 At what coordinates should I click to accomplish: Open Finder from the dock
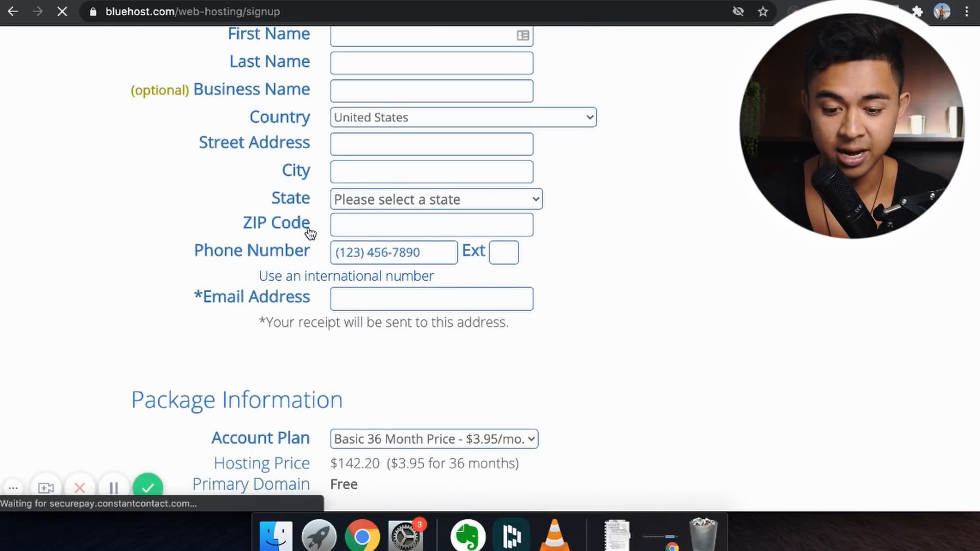tap(276, 536)
